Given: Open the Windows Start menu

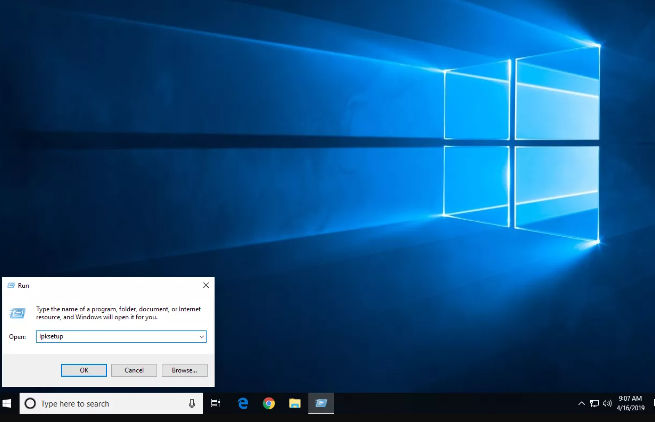Looking at the screenshot, I should coord(7,404).
